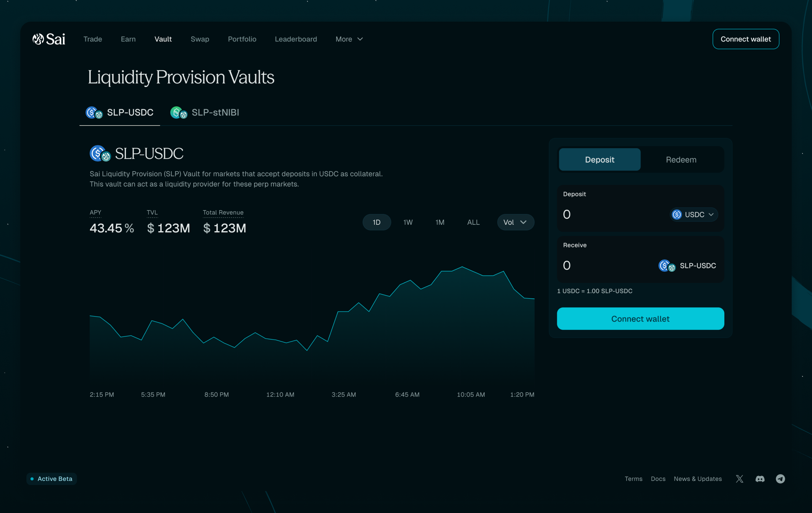The width and height of the screenshot is (812, 513).
Task: Expand the More navigation dropdown
Action: click(x=349, y=39)
